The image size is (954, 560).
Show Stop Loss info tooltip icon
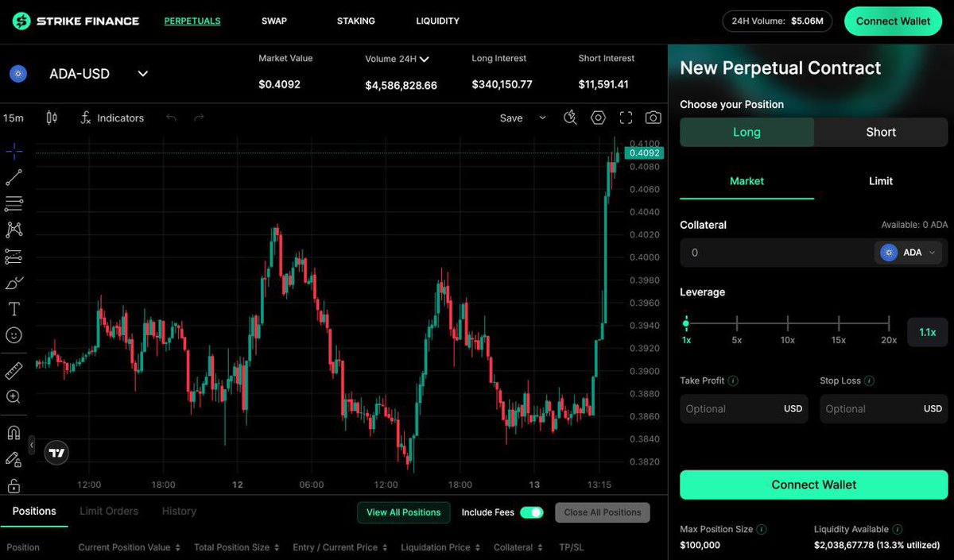[870, 380]
